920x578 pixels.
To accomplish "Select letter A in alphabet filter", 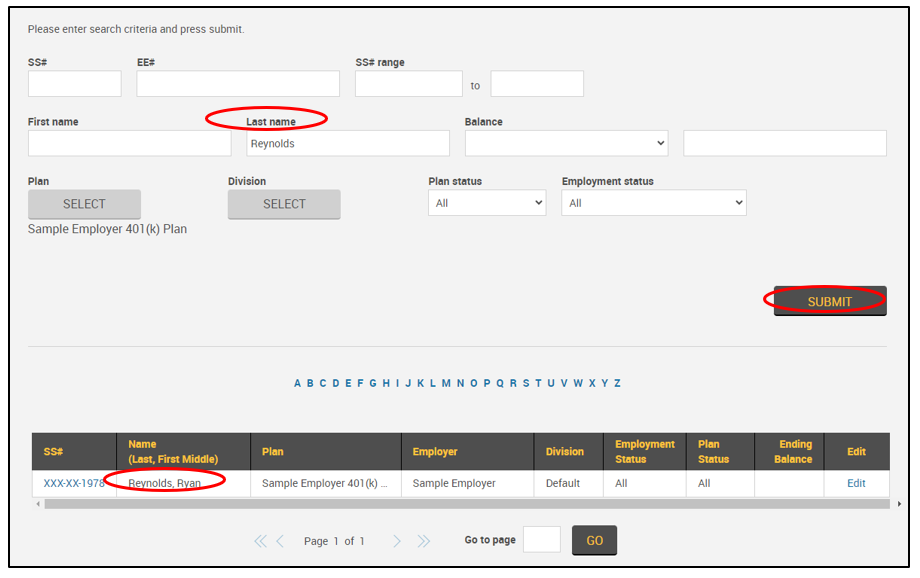I will [298, 383].
